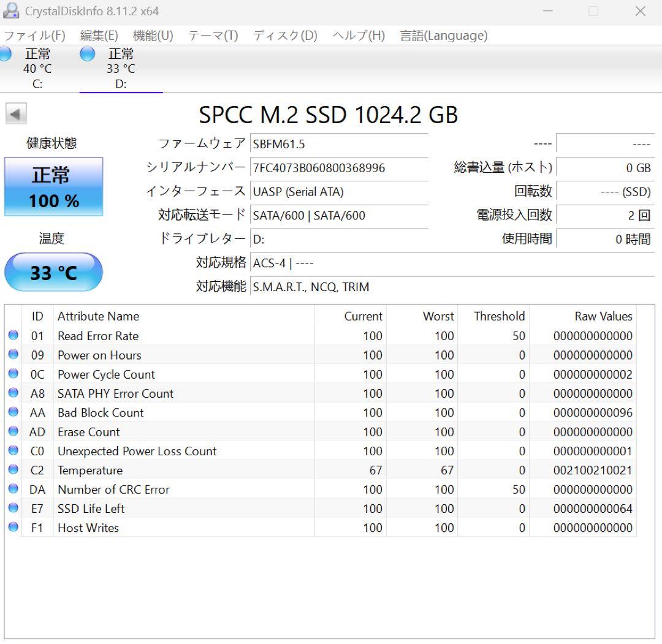The height and width of the screenshot is (644, 662).
Task: Click the status indicator for Bad Block Count
Action: coord(13,412)
